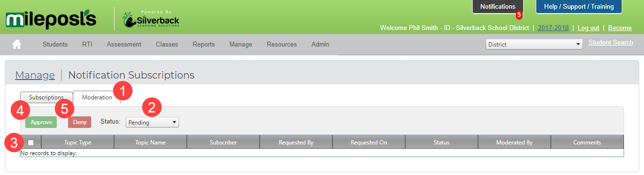Click the green Approve button
This screenshot has width=644, height=175.
[41, 122]
